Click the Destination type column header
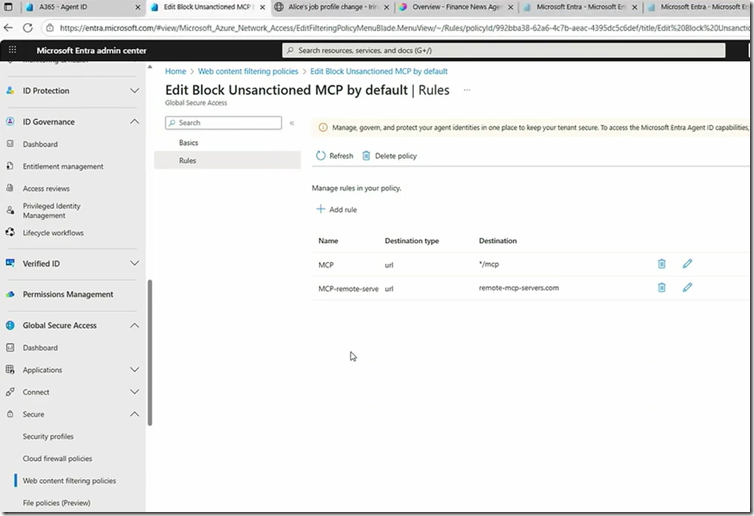The image size is (754, 516). pyautogui.click(x=412, y=240)
